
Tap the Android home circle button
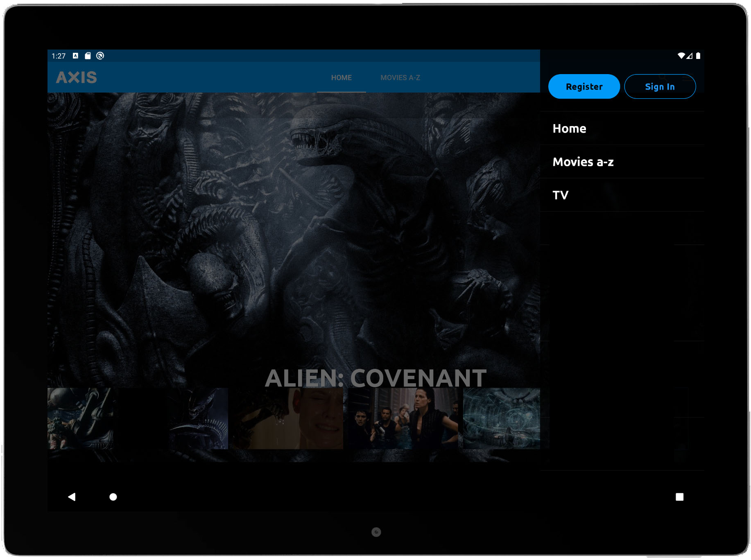click(x=113, y=497)
